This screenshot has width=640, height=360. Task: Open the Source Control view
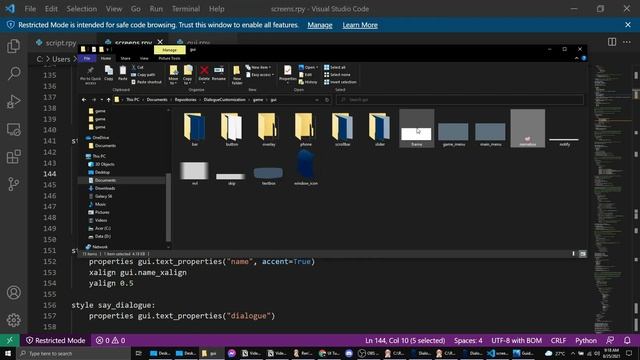point(13,184)
